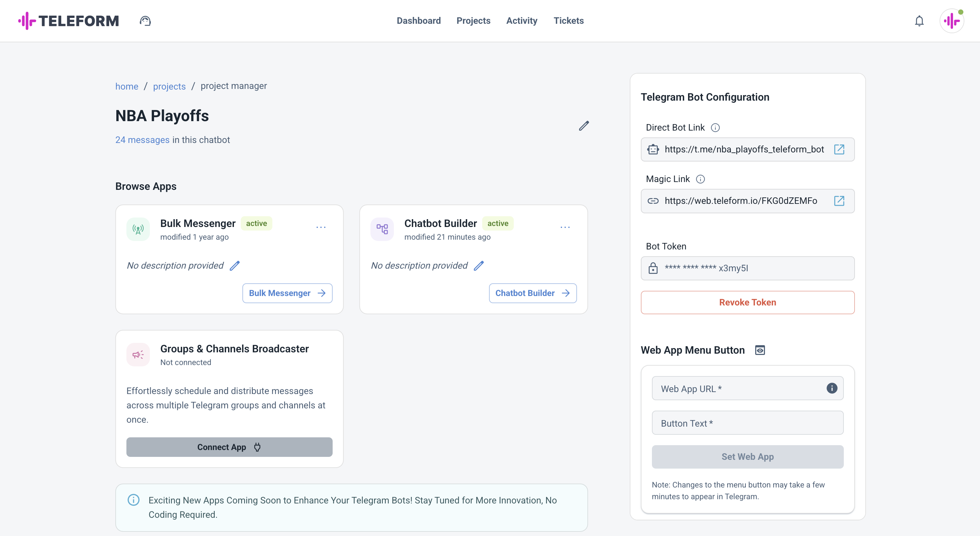Focus the Button Text field
The image size is (980, 536).
(x=748, y=423)
